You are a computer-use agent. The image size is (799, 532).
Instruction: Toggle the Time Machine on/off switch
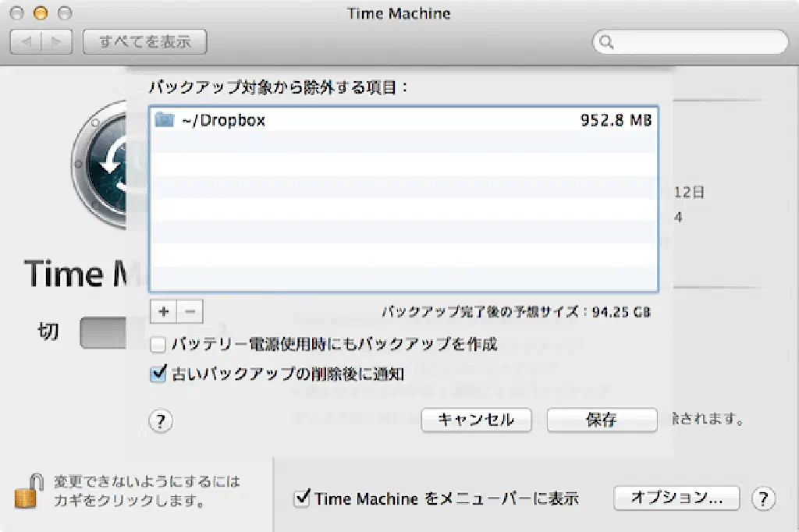pyautogui.click(x=101, y=333)
